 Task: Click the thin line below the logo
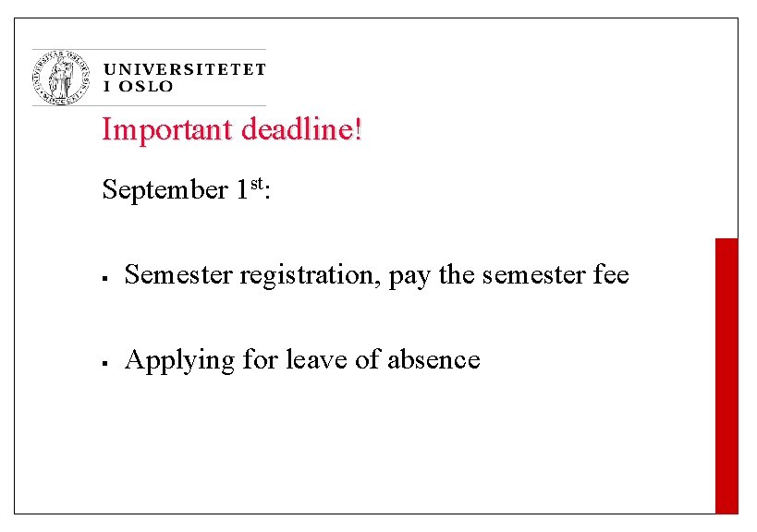click(149, 105)
